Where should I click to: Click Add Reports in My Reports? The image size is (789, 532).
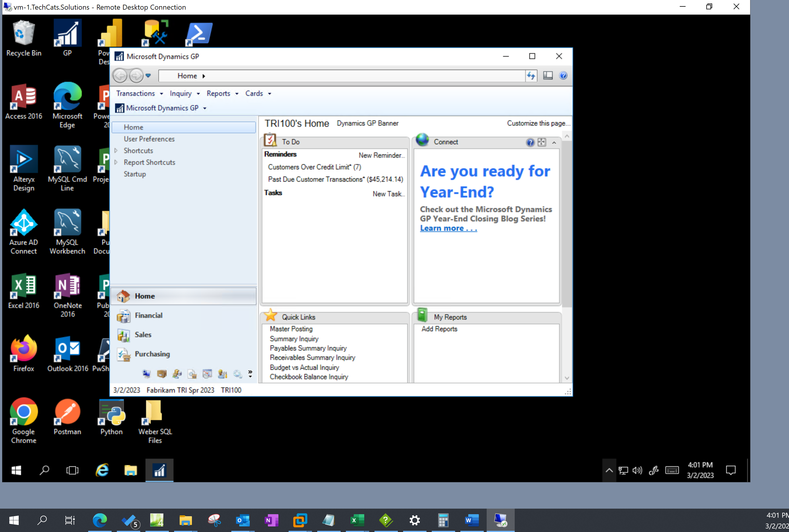click(439, 329)
